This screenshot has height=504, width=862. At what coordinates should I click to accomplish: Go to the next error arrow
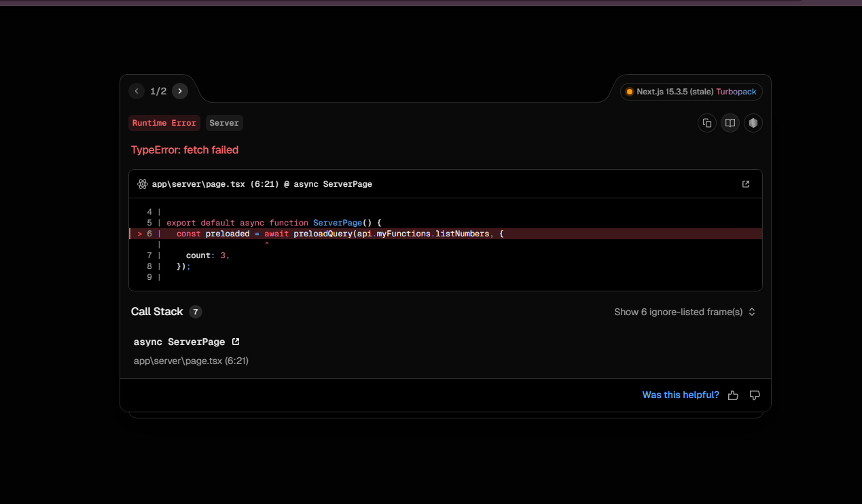[180, 91]
